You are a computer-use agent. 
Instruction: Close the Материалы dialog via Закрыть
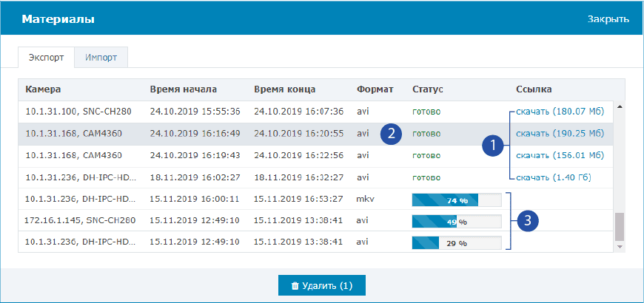point(608,19)
